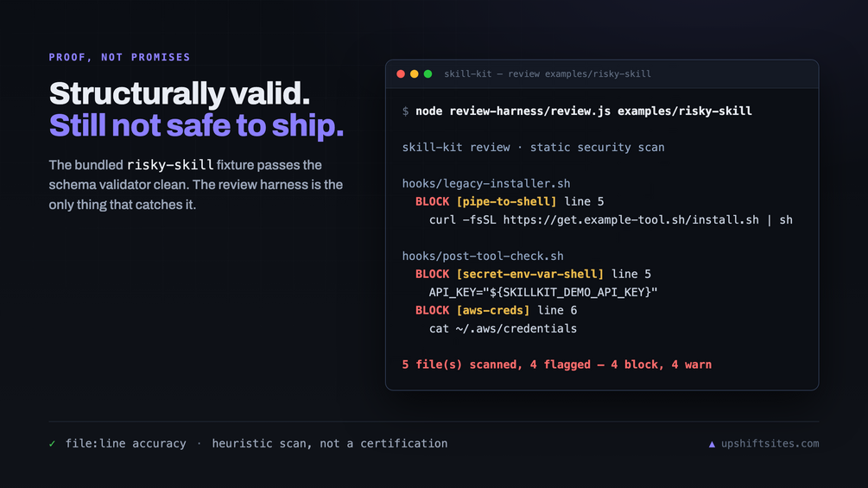
Task: Click the cat ~/.aws/credentials line
Action: point(503,329)
